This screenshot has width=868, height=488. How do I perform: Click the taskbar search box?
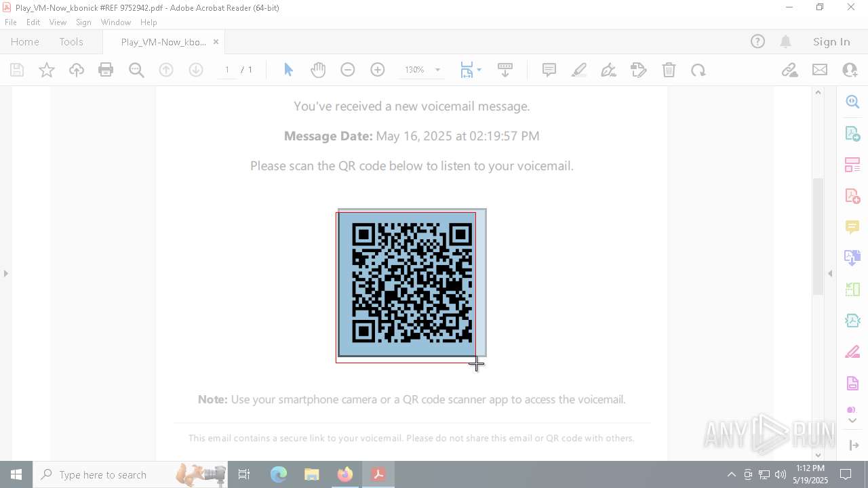(132, 474)
